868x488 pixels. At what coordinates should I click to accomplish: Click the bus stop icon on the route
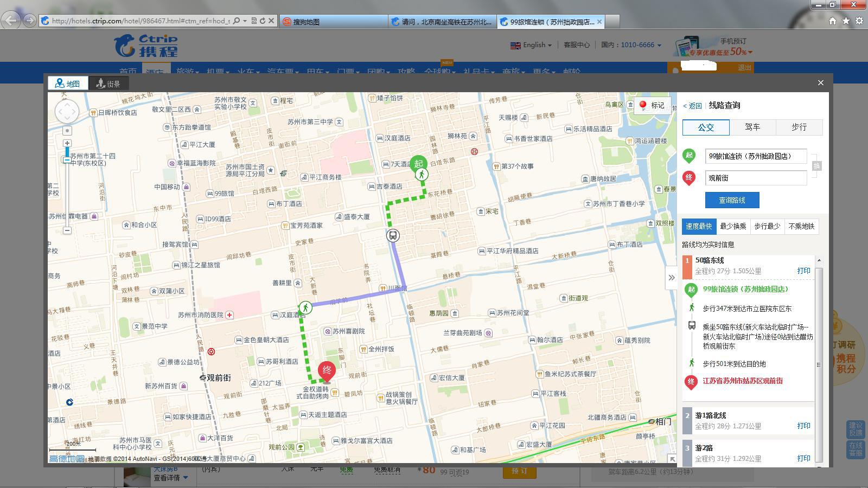click(393, 235)
